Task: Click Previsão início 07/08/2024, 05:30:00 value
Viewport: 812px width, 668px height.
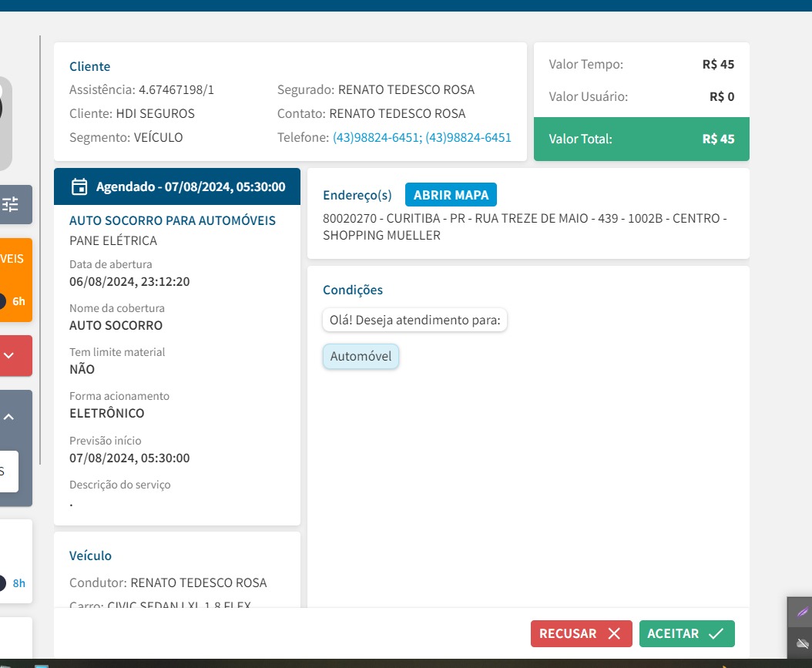Action: click(129, 458)
